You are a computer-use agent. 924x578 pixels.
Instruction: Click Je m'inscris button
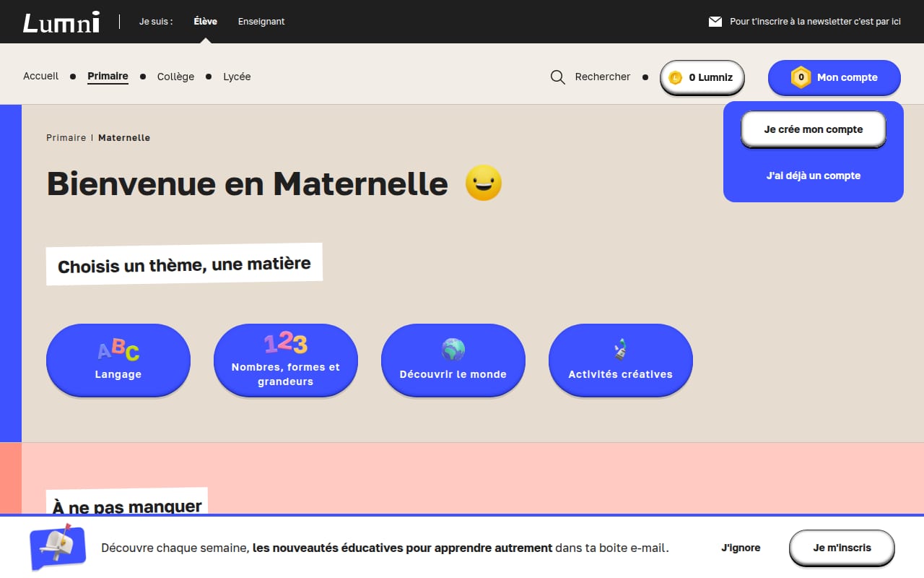pos(842,548)
